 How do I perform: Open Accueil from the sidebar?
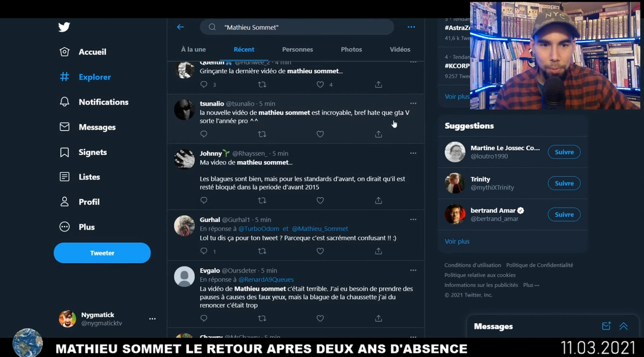click(83, 52)
